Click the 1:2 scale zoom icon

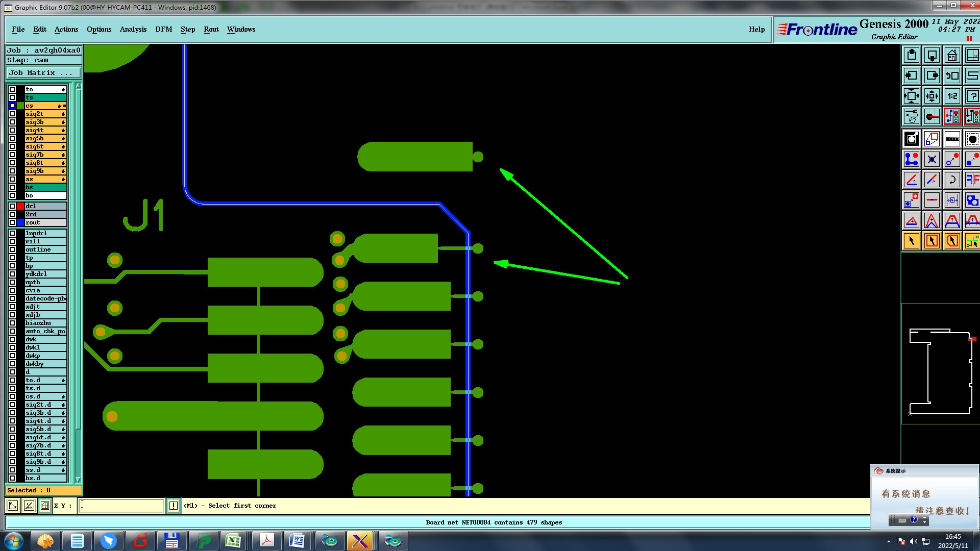click(952, 96)
